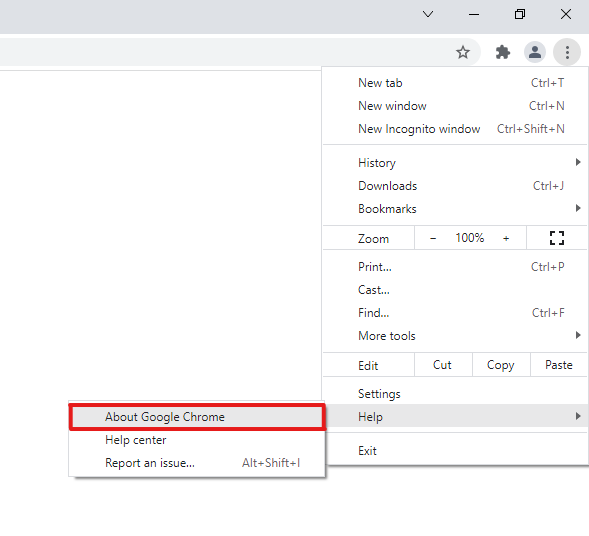
Task: Open the Extensions puzzle icon
Action: [x=503, y=52]
